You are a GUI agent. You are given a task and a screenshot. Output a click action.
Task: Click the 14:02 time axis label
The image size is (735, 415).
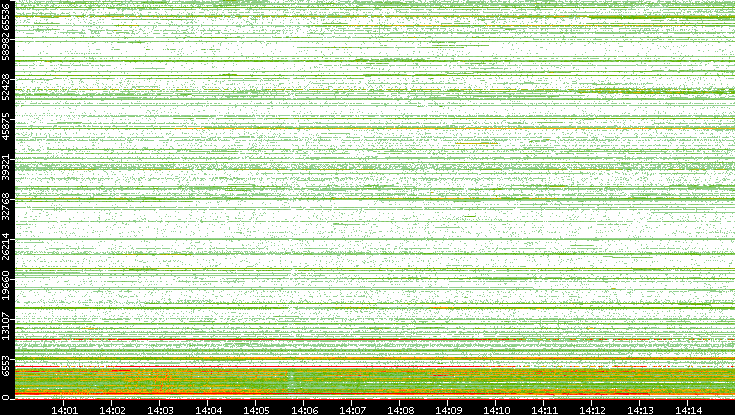click(112, 409)
